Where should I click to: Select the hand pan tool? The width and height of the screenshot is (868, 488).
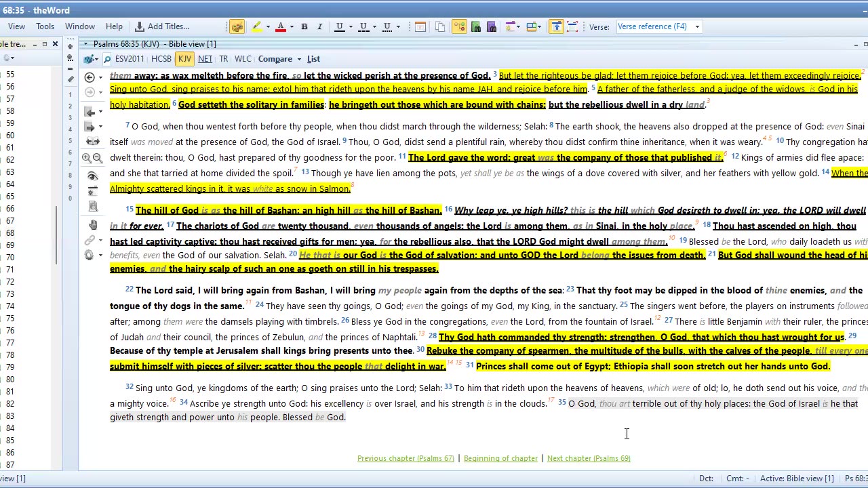pos(93,225)
